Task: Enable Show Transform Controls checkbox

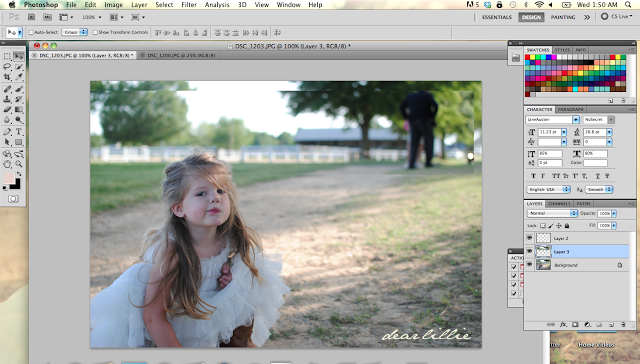Action: click(95, 32)
